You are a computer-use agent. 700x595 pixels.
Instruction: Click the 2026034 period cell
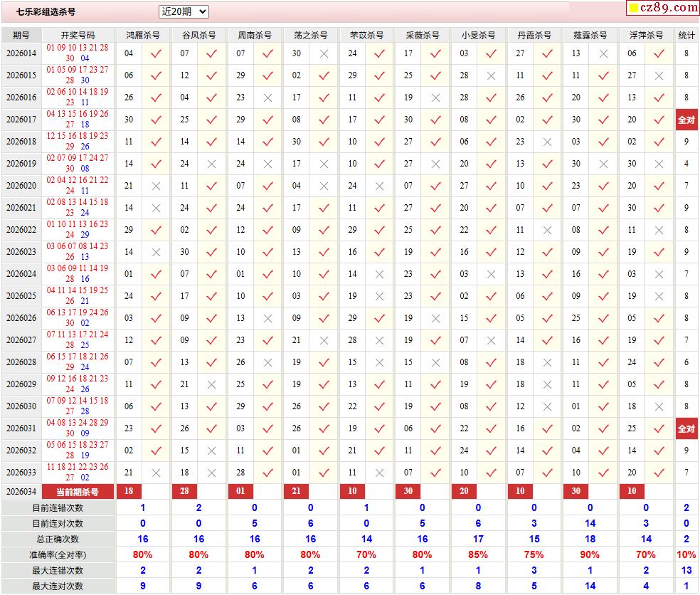pyautogui.click(x=21, y=491)
